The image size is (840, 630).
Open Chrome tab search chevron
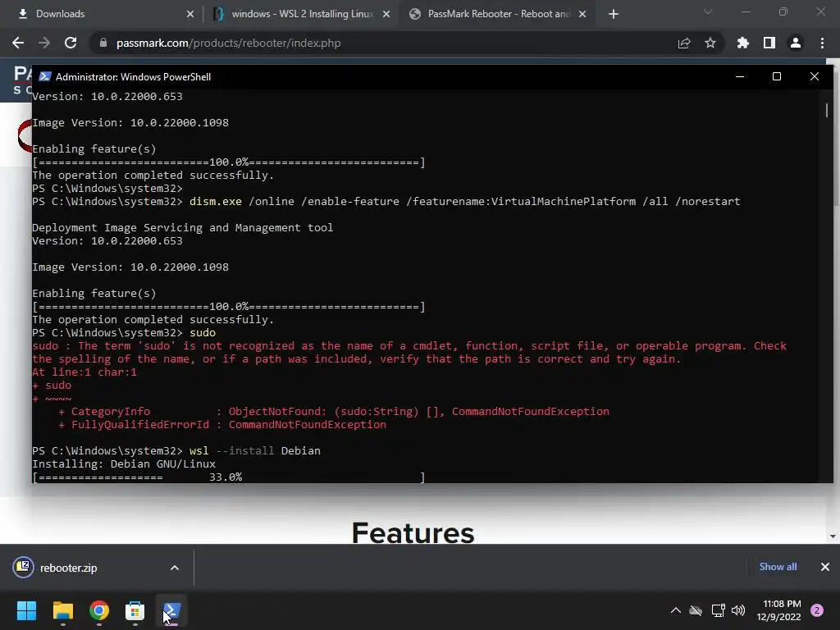click(x=708, y=11)
